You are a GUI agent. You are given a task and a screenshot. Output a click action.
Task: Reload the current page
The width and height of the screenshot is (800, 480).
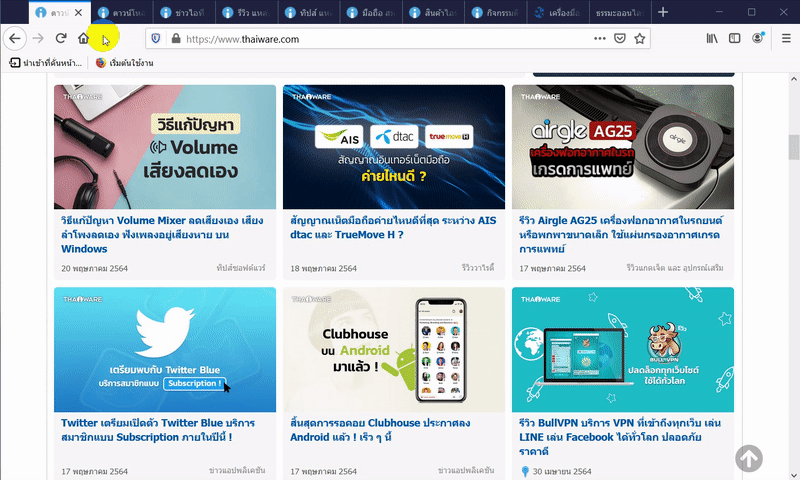click(x=61, y=38)
